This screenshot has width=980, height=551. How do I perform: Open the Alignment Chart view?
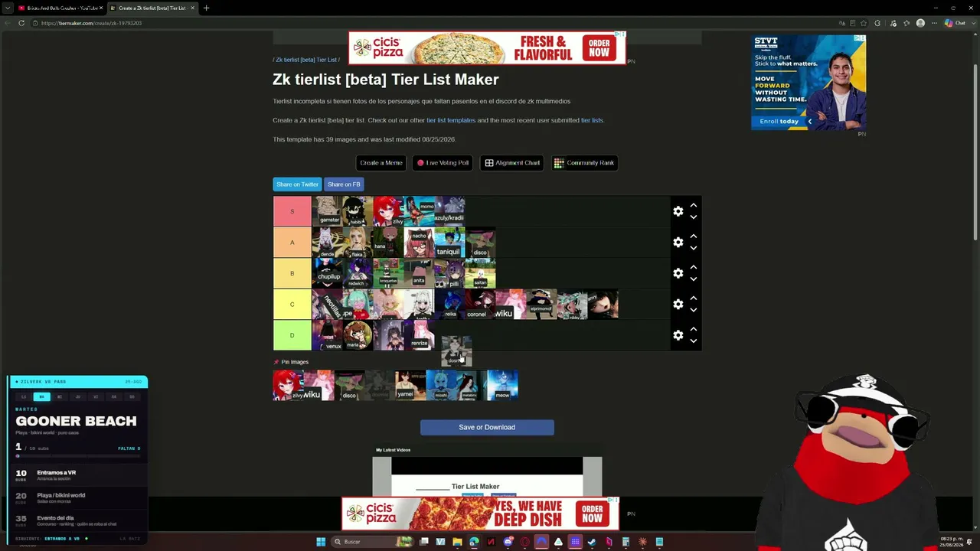tap(512, 163)
